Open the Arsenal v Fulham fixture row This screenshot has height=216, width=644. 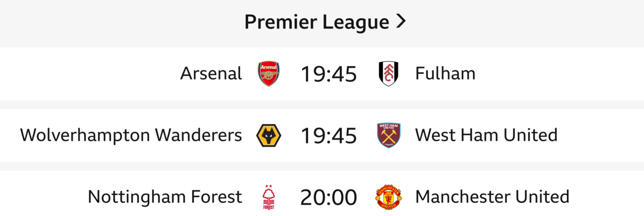[x=561, y=74]
